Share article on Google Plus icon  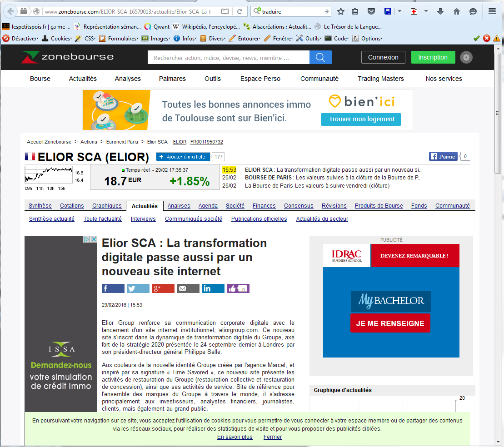(x=163, y=288)
